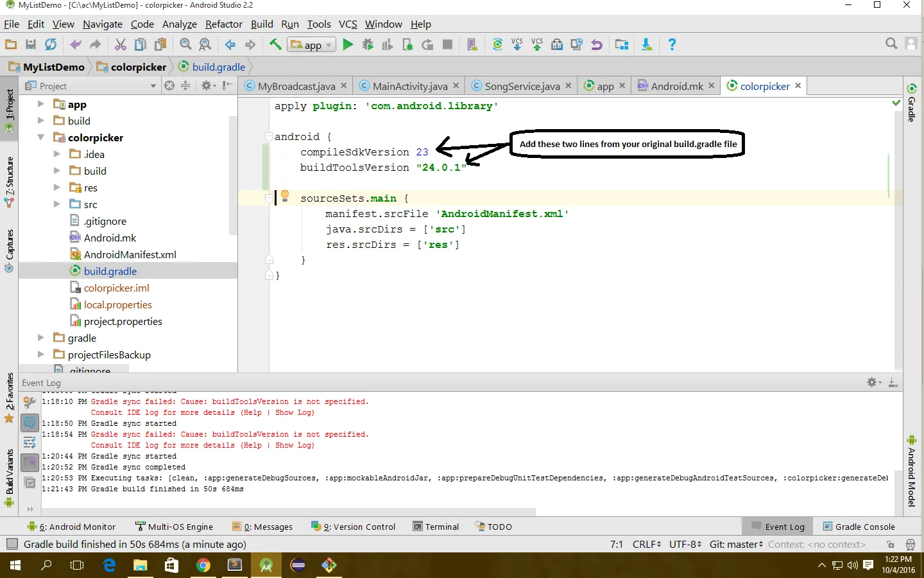Image resolution: width=924 pixels, height=578 pixels.
Task: Click the Make Project hammer icon
Action: [x=275, y=44]
